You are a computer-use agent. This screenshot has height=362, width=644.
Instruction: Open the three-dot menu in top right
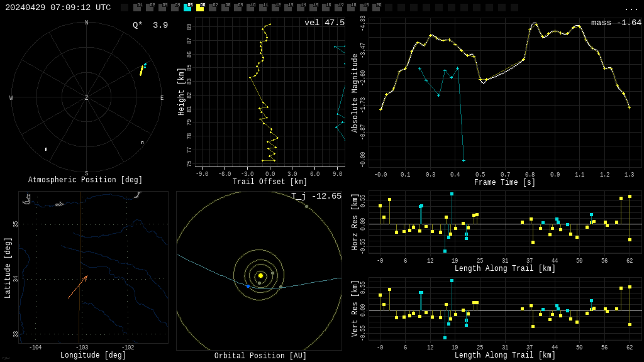click(x=631, y=8)
